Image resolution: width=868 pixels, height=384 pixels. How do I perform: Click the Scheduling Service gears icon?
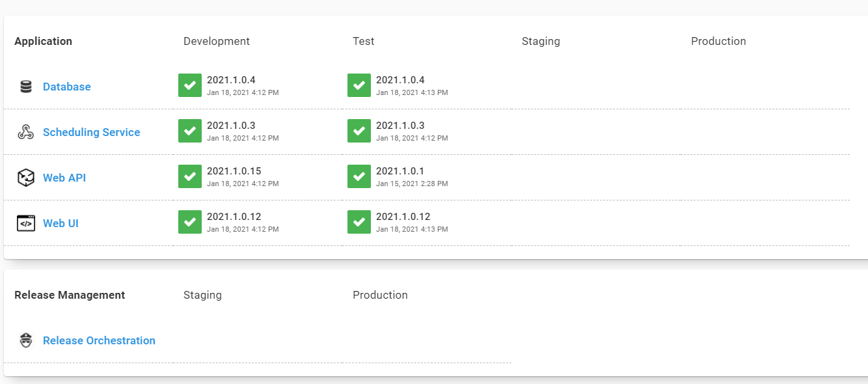26,131
